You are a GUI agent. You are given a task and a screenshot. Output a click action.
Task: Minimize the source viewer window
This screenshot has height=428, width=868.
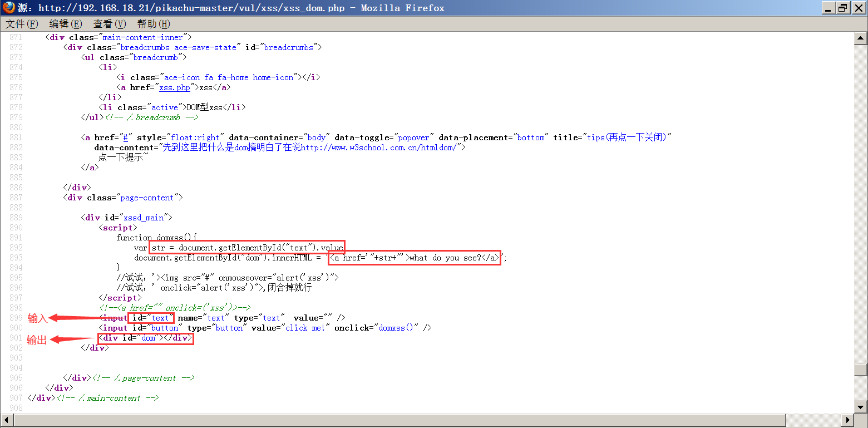[829, 8]
